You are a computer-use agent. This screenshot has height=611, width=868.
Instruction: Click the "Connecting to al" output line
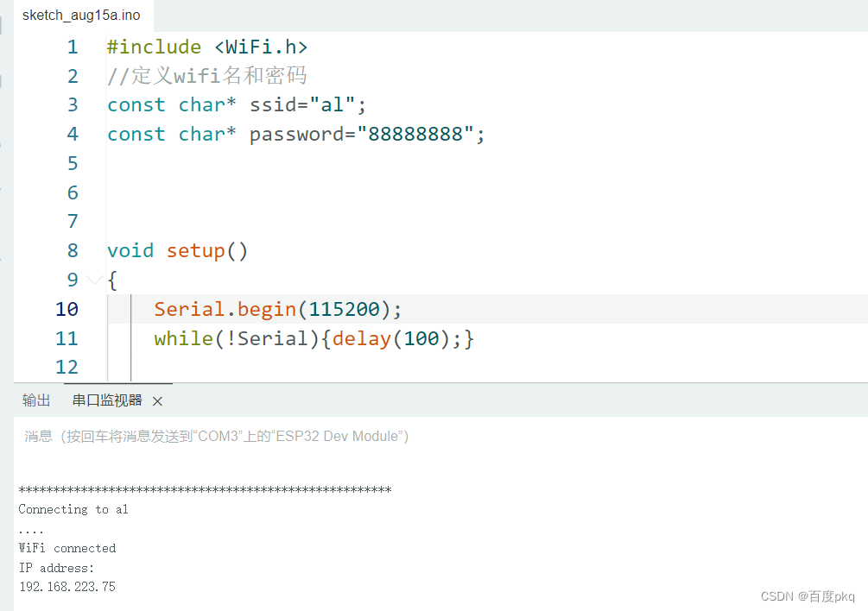coord(73,509)
